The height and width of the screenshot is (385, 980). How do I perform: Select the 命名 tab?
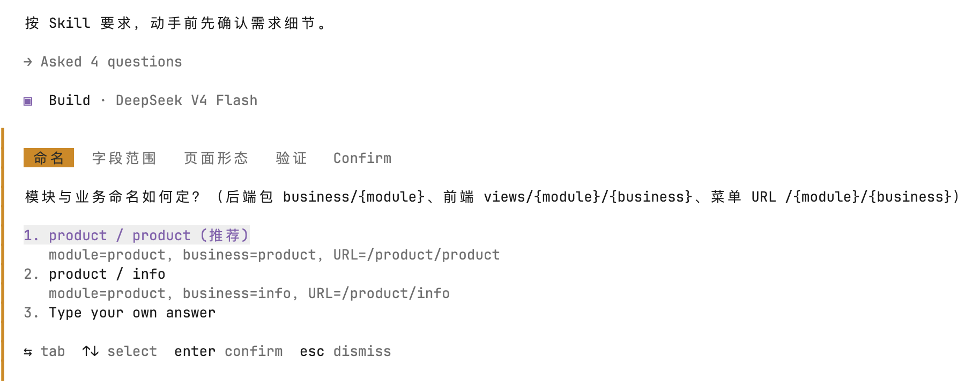pyautogui.click(x=49, y=158)
